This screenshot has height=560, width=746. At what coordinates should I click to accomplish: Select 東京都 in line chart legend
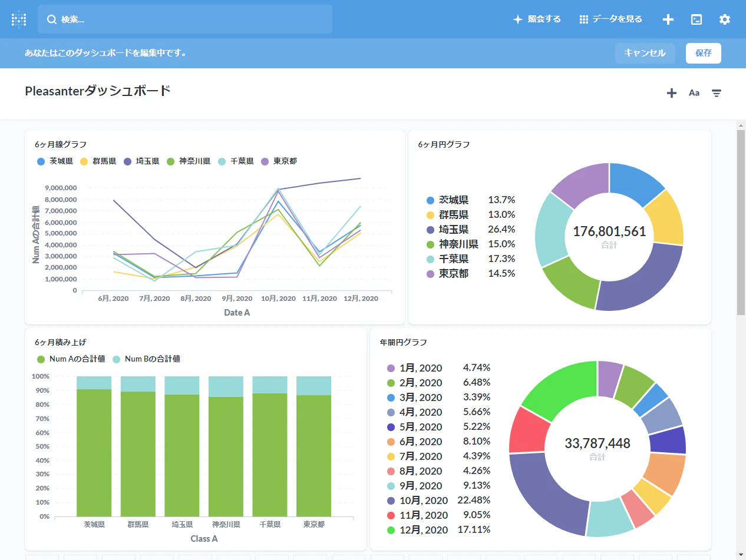(x=279, y=161)
